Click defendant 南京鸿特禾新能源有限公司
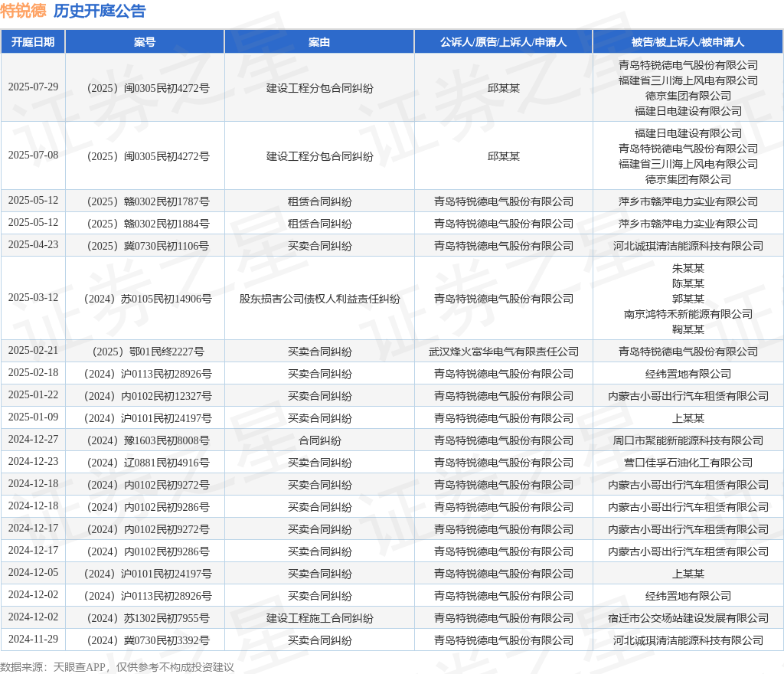This screenshot has width=784, height=674. (x=688, y=314)
